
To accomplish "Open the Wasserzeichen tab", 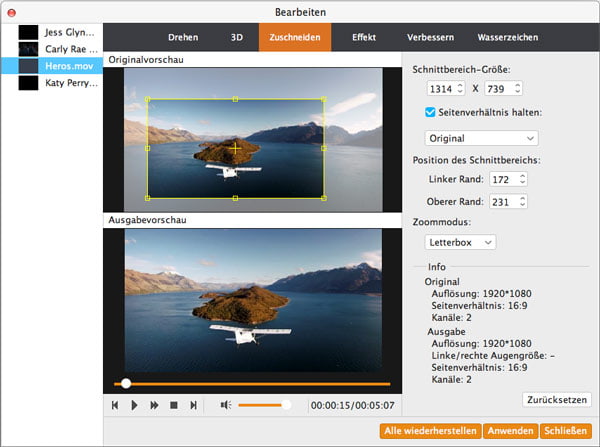I will pyautogui.click(x=505, y=37).
